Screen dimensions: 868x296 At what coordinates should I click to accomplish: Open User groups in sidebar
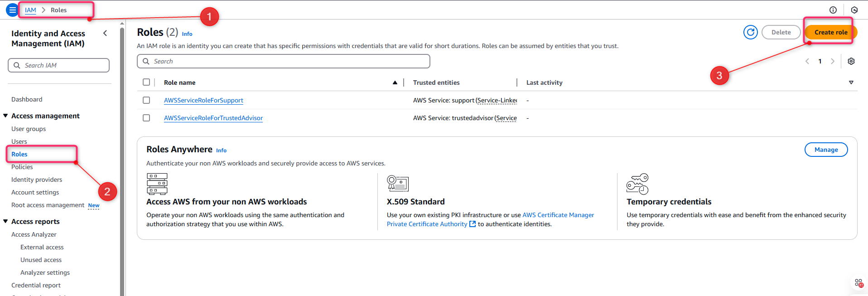pos(29,129)
